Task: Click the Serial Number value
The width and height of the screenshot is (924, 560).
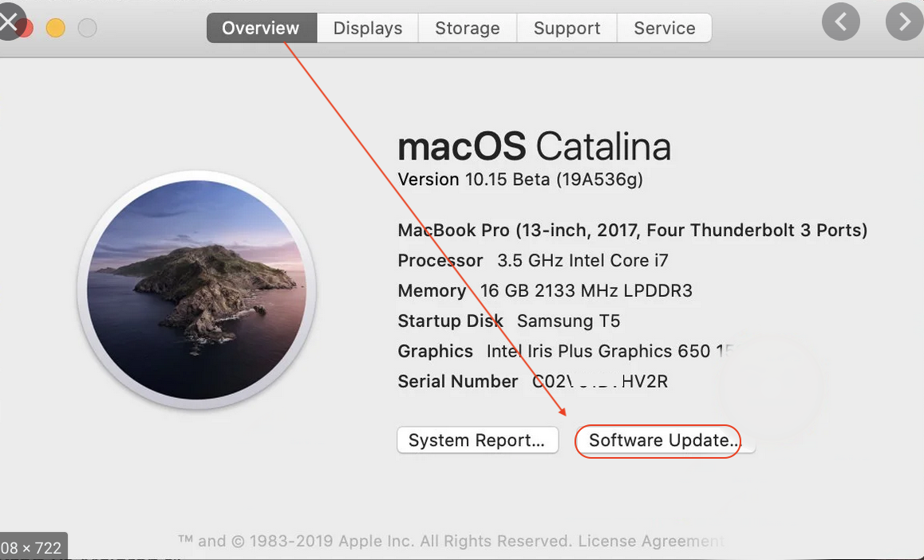Action: tap(600, 382)
